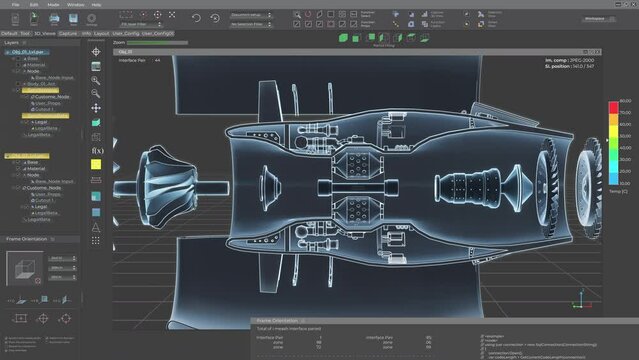Collapse the Obj_01 top layer tree node
Screen dimensions: 639x360
coord(7,52)
